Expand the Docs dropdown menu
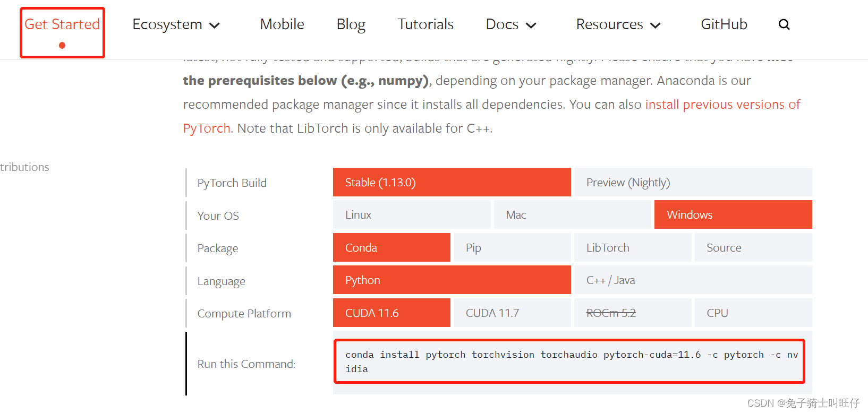The image size is (868, 413). point(511,24)
